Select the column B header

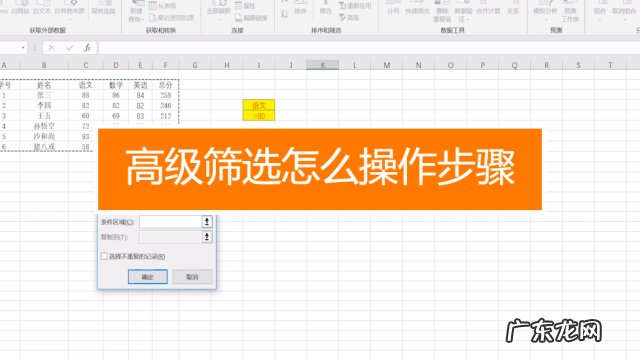point(44,65)
